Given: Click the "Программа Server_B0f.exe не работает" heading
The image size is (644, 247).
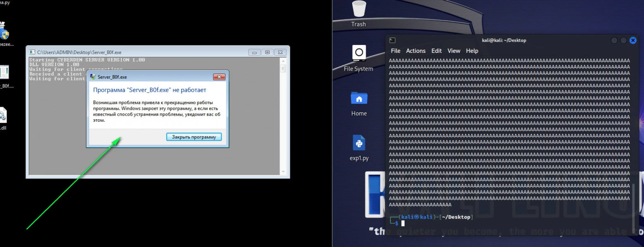Looking at the screenshot, I should point(150,90).
